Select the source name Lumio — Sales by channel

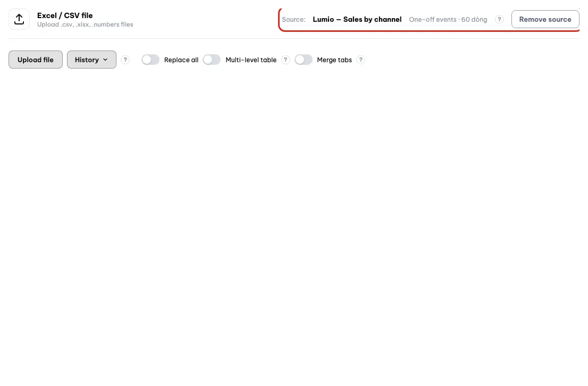pos(357,20)
